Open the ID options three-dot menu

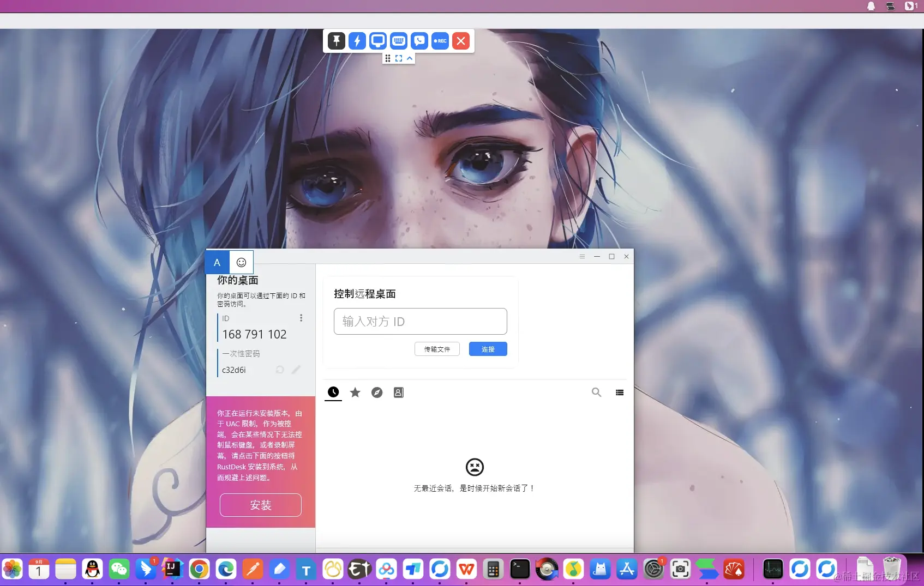click(x=301, y=318)
